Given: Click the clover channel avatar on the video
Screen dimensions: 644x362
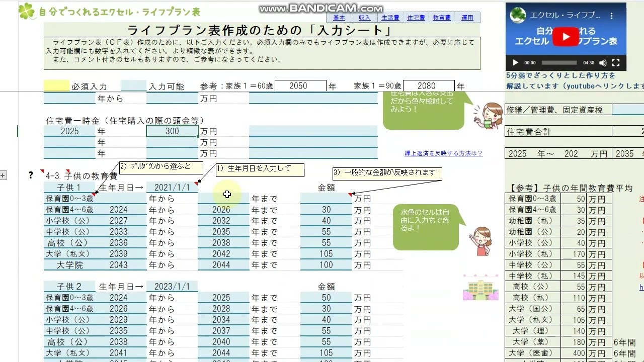Looking at the screenshot, I should click(x=518, y=15).
